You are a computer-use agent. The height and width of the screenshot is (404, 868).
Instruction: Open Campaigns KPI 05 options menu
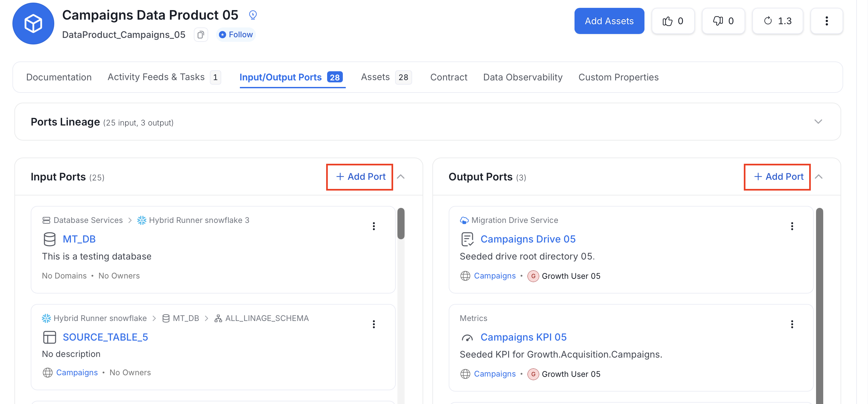[792, 324]
